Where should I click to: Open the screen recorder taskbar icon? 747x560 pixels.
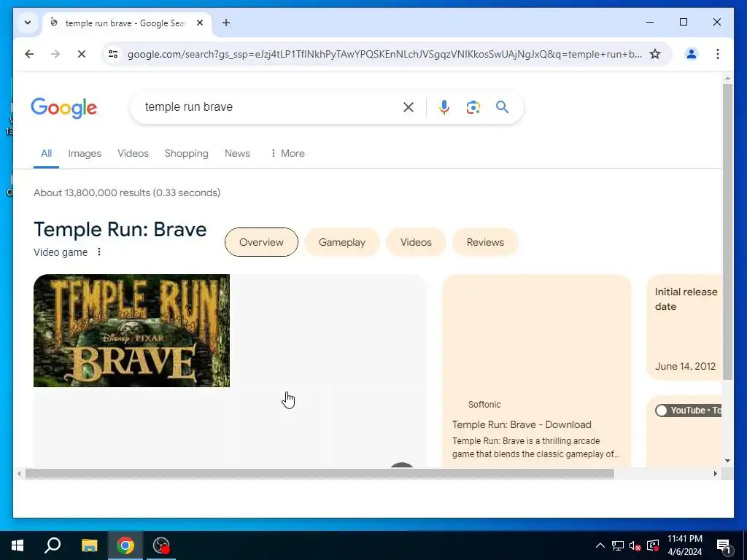pyautogui.click(x=161, y=545)
